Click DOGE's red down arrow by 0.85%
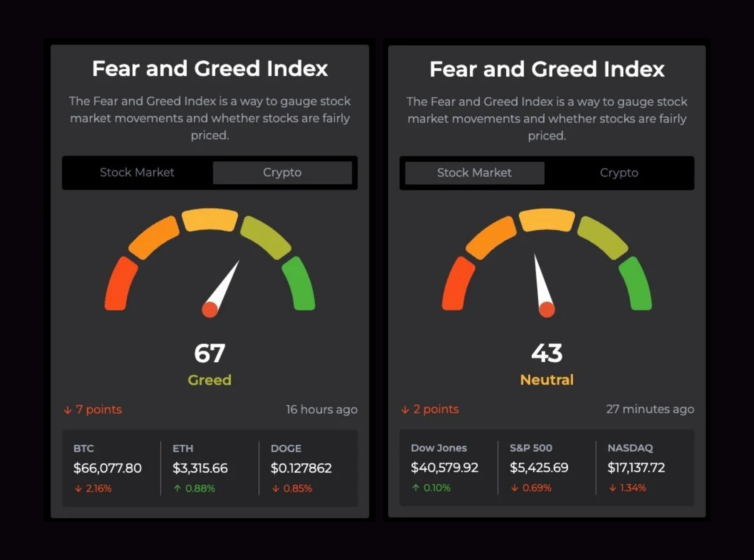This screenshot has width=754, height=560. (x=276, y=489)
